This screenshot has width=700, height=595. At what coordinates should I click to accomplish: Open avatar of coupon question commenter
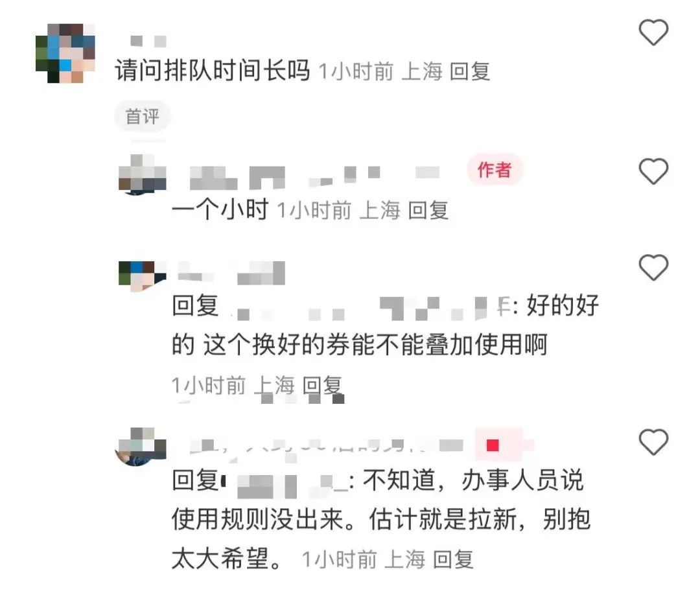(x=143, y=276)
